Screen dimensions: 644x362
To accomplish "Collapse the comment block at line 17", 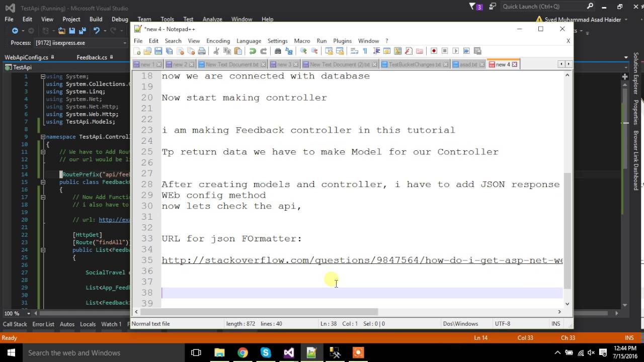I will click(x=43, y=197).
